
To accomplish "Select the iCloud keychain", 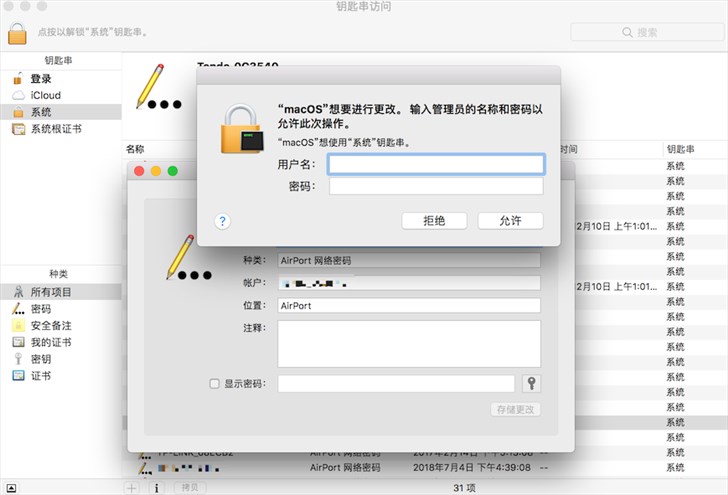I will click(x=44, y=95).
